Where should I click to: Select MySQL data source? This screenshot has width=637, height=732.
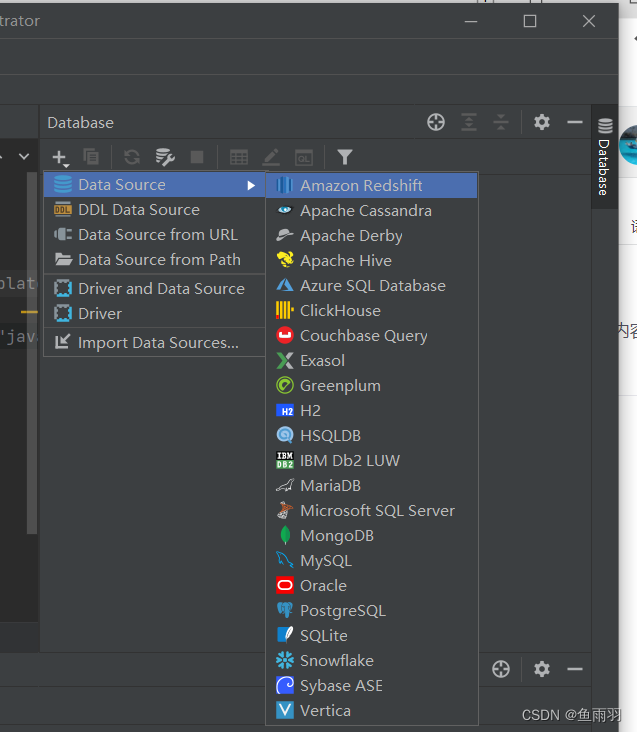372,561
